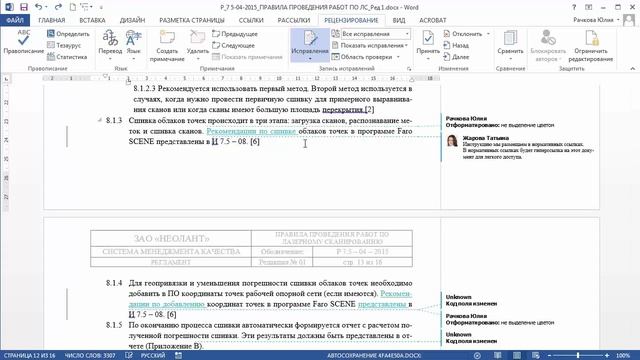Show word count via Статистика
Viewport: 640px width, 360px height.
(67, 57)
